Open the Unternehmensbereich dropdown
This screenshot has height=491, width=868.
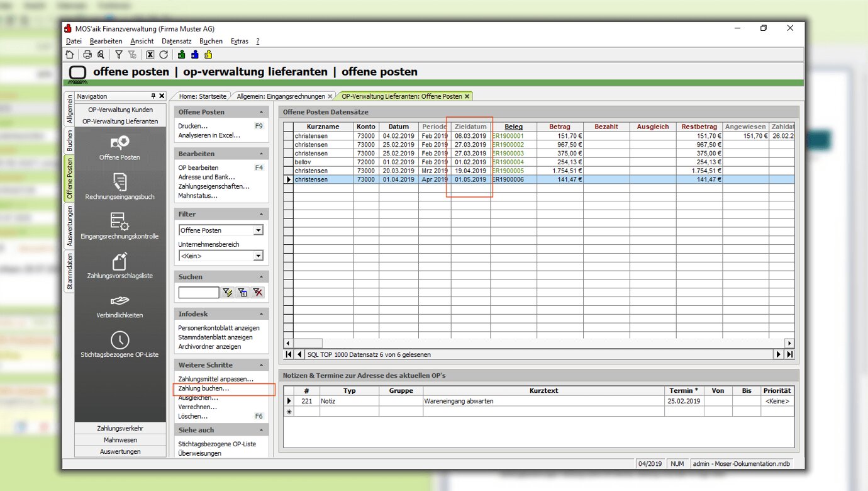coord(258,256)
